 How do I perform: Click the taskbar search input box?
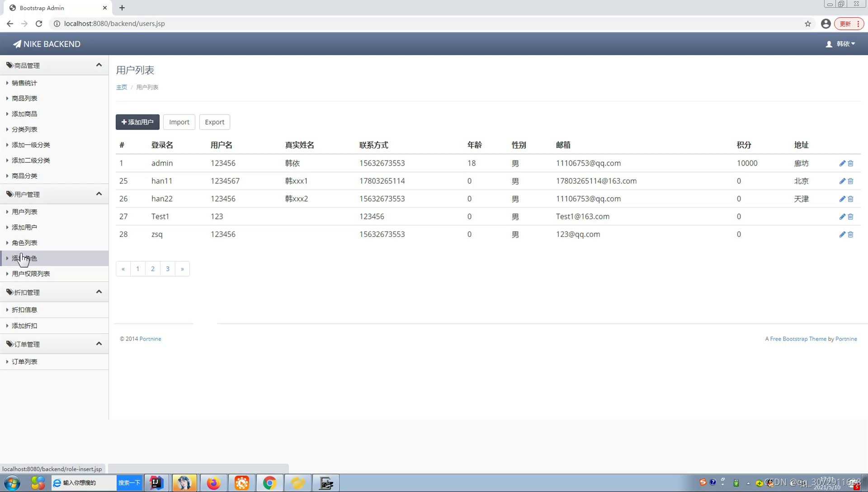[x=84, y=483]
